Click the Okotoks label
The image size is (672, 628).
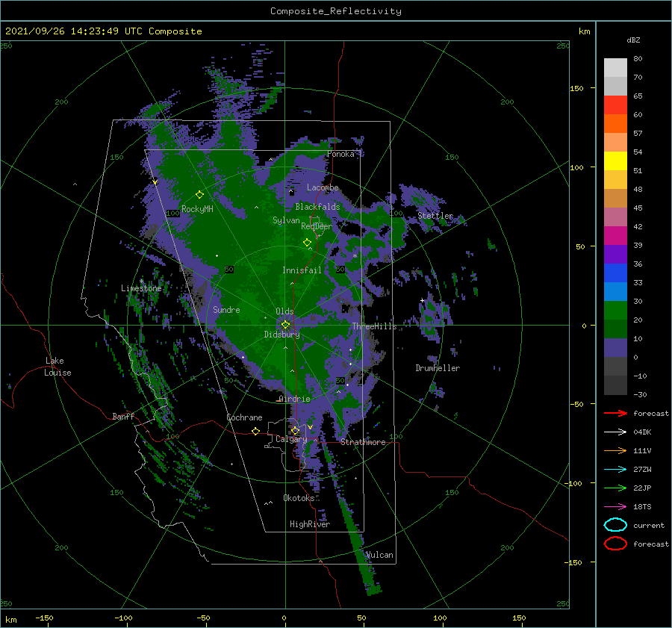[299, 497]
